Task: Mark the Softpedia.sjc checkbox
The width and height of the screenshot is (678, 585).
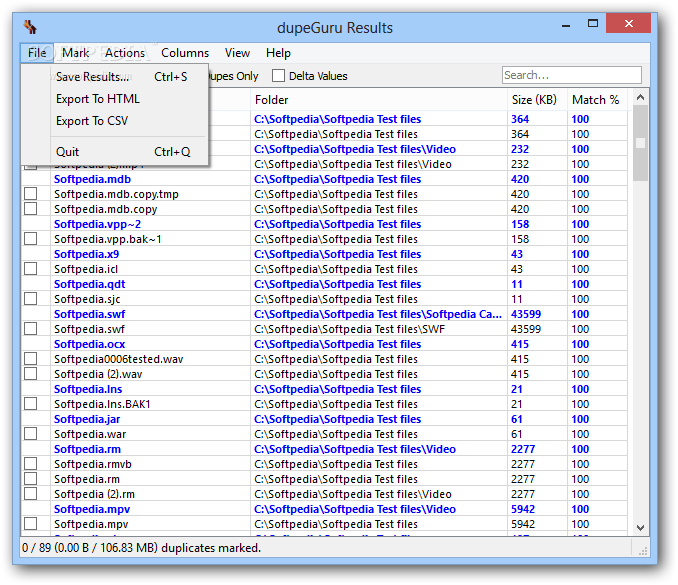Action: (30, 299)
